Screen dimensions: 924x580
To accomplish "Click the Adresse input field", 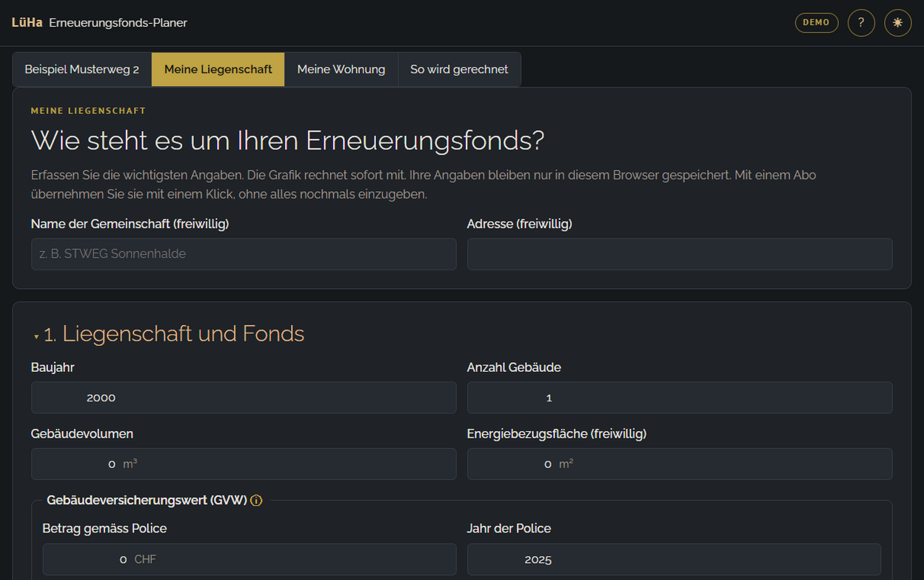I will click(680, 254).
